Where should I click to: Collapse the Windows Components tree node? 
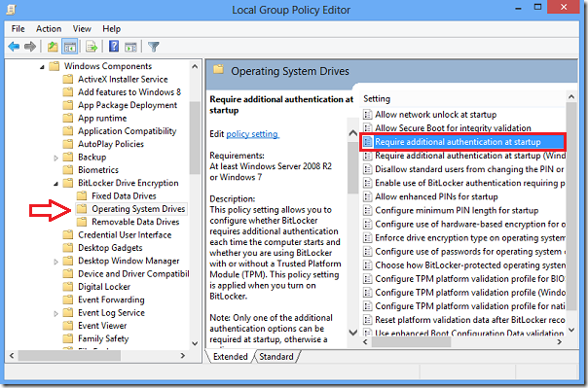[x=42, y=67]
